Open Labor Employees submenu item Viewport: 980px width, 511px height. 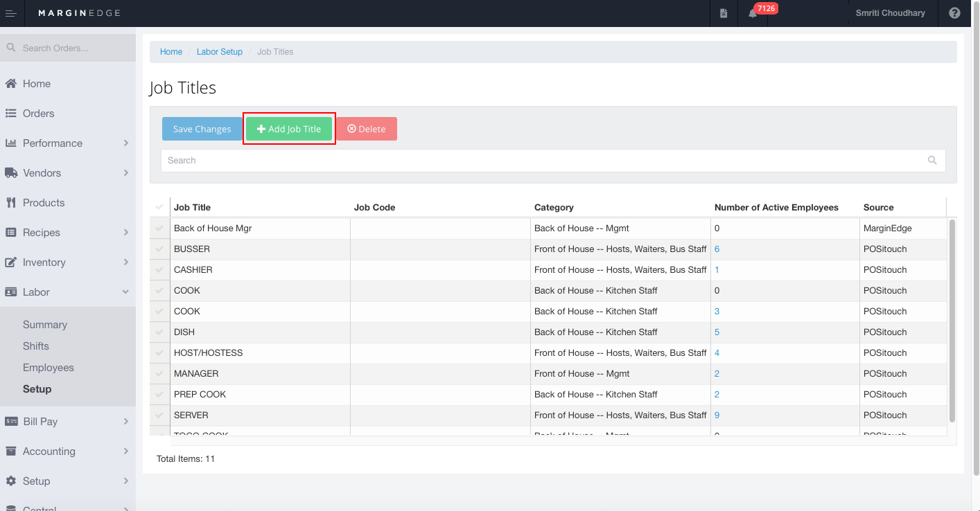[x=49, y=368]
